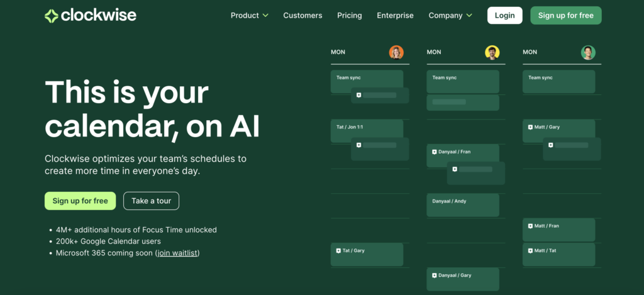The image size is (644, 295).
Task: Click text 4M+ additional hours of Focus Time
Action: [136, 230]
